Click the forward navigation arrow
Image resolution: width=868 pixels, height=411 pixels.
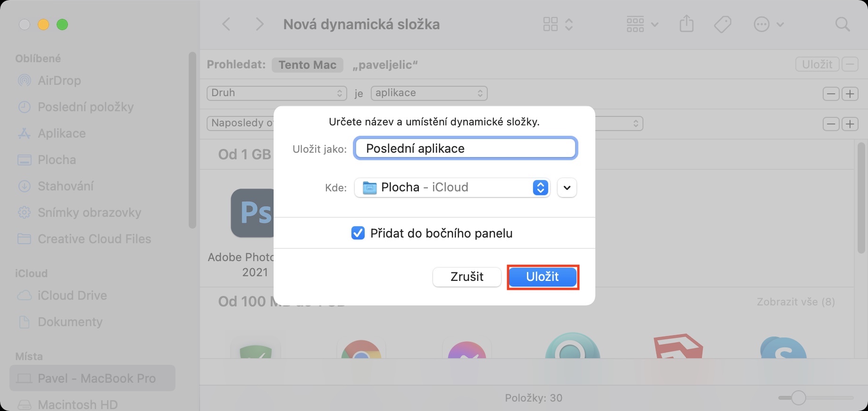pos(259,24)
